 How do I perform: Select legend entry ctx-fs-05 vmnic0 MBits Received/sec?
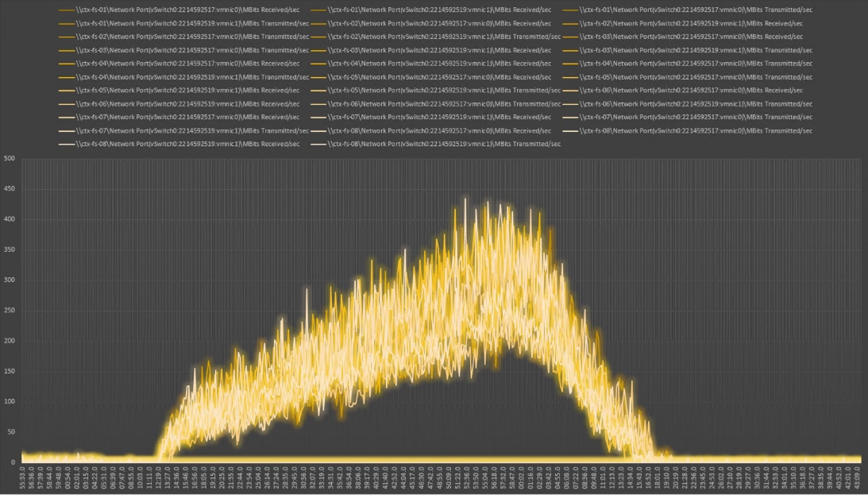coord(430,77)
